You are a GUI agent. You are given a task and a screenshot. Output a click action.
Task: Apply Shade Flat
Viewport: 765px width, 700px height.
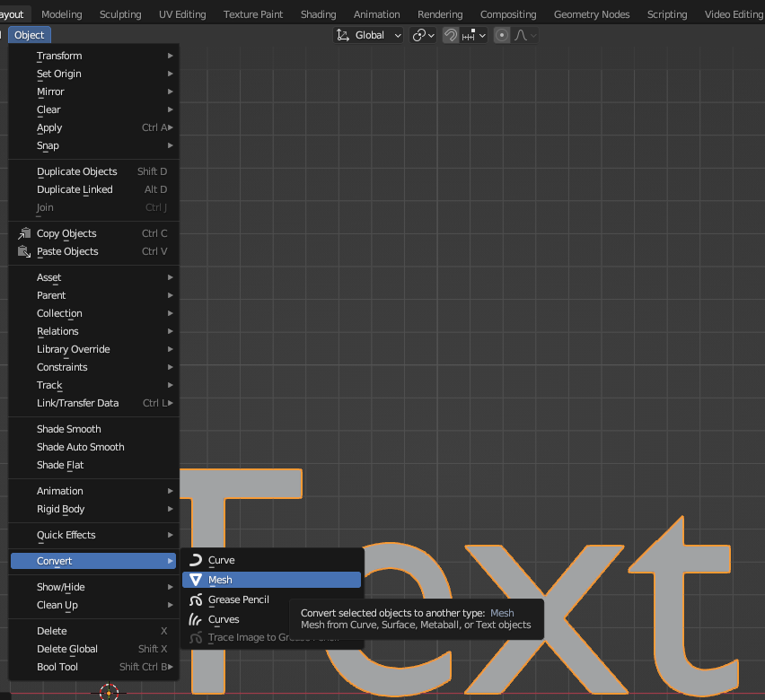pos(93,465)
